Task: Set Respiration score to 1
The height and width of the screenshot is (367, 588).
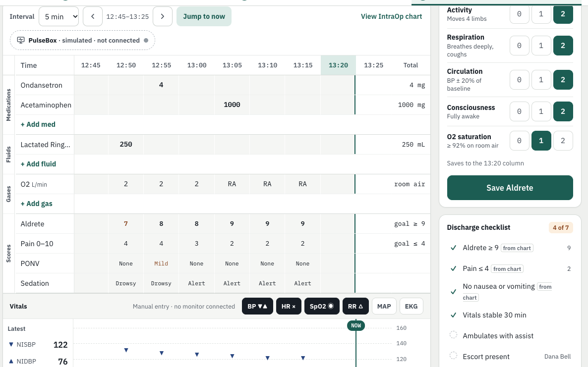Action: point(541,45)
